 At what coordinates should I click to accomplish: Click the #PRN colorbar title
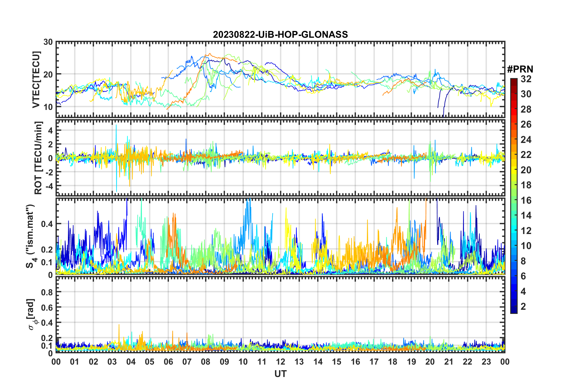[520, 69]
